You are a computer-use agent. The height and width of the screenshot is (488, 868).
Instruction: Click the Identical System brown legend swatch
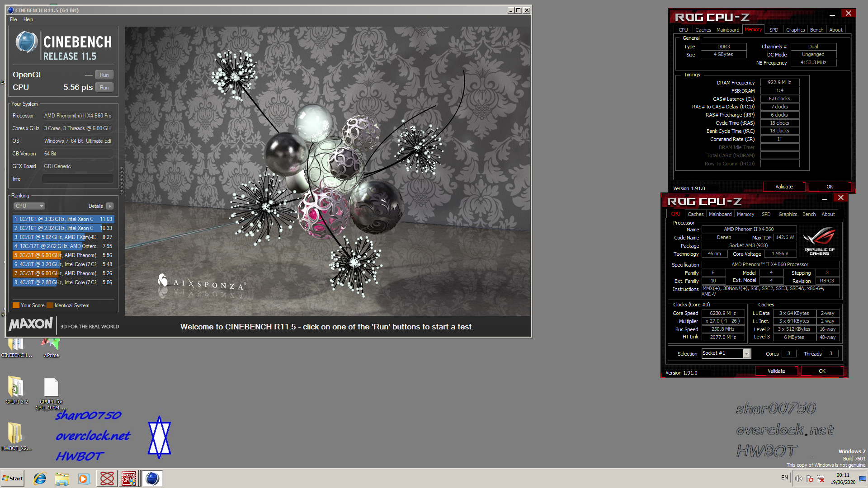point(50,305)
